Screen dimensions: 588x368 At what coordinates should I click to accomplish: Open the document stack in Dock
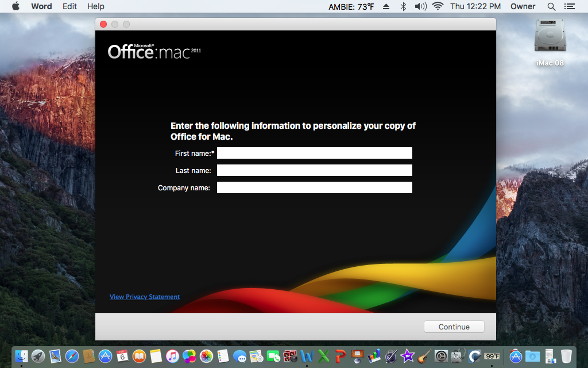click(x=550, y=355)
